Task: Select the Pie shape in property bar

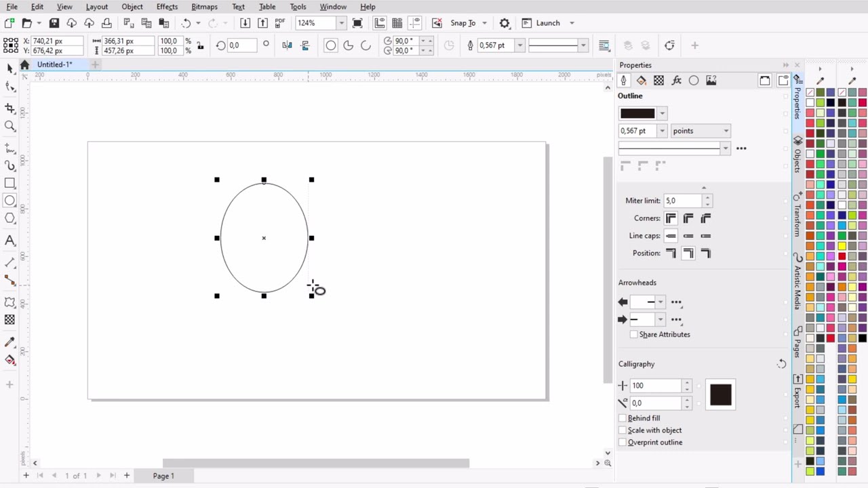Action: point(348,45)
